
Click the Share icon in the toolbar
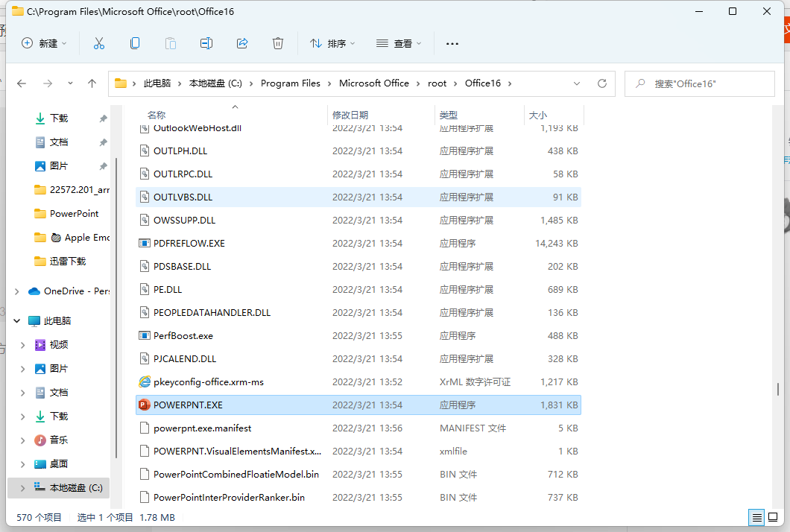(242, 43)
